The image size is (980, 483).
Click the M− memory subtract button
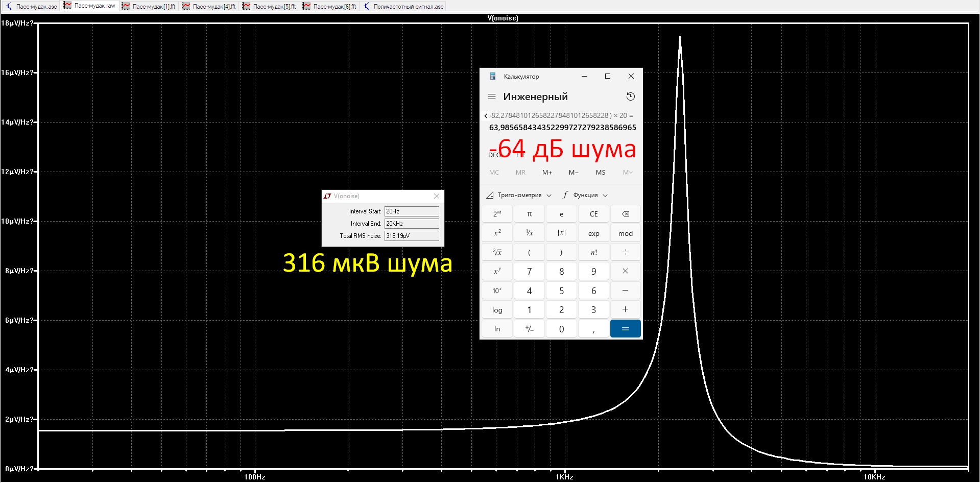click(573, 173)
